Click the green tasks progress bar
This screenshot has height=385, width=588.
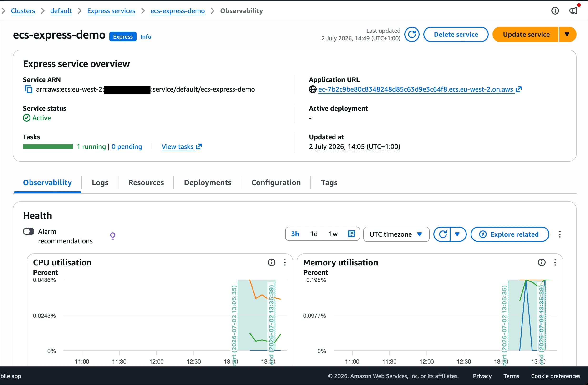click(48, 146)
